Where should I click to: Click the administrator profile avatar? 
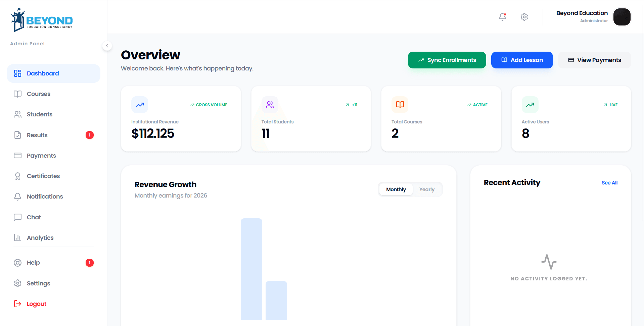click(622, 17)
